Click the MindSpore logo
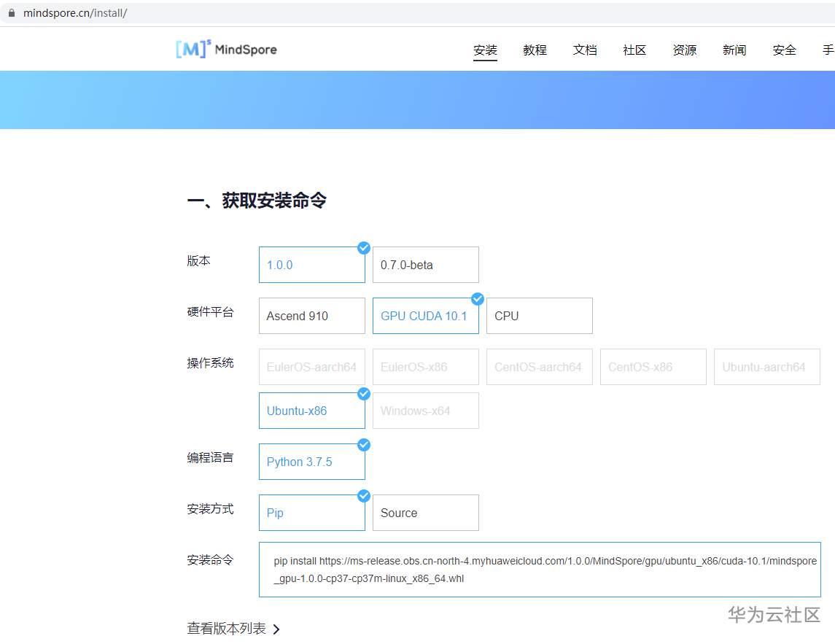 click(x=226, y=49)
